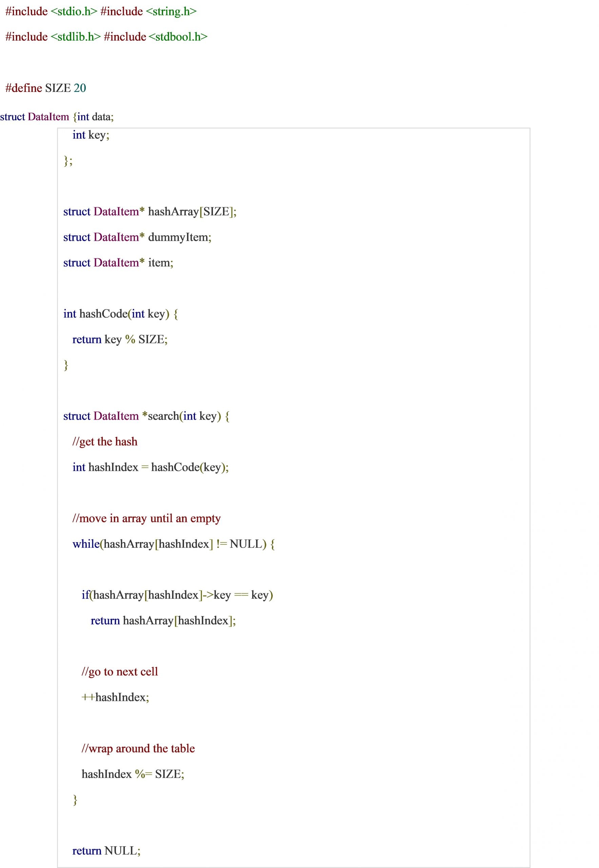Click the '//wrap around the table' comment
This screenshot has height=868, width=599.
(138, 748)
